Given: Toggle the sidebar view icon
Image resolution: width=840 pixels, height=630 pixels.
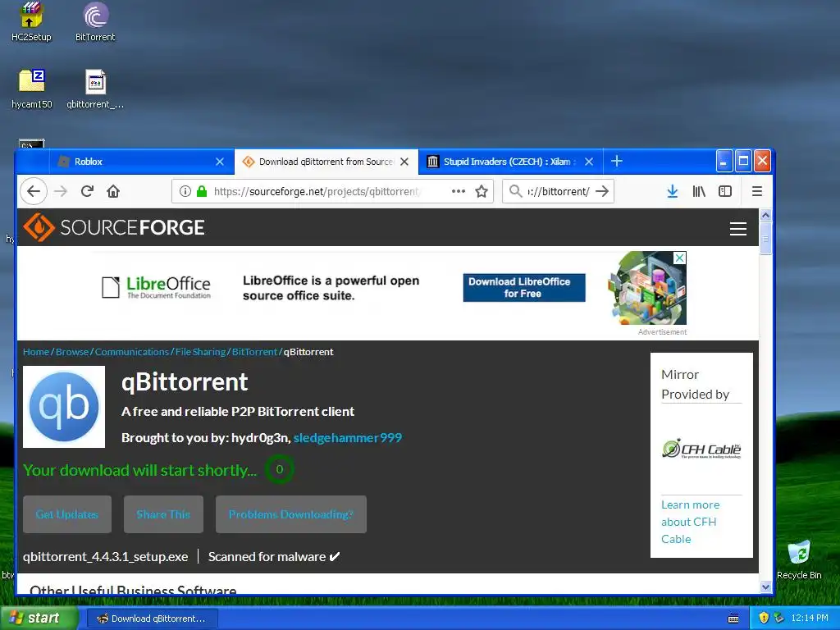Looking at the screenshot, I should [x=725, y=191].
